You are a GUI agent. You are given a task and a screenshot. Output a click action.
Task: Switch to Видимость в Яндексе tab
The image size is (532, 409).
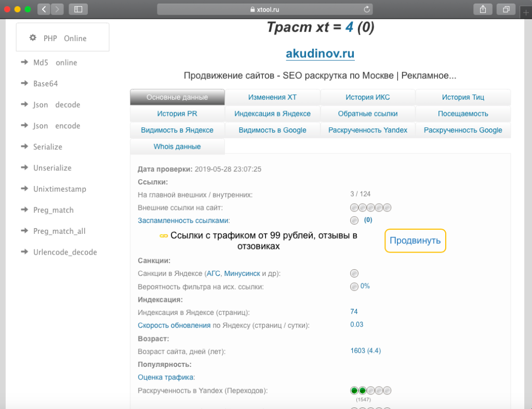[177, 130]
